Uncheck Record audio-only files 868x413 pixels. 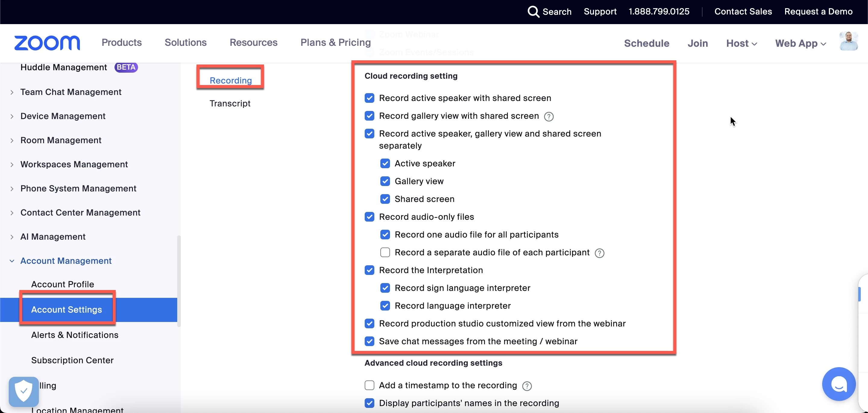369,217
